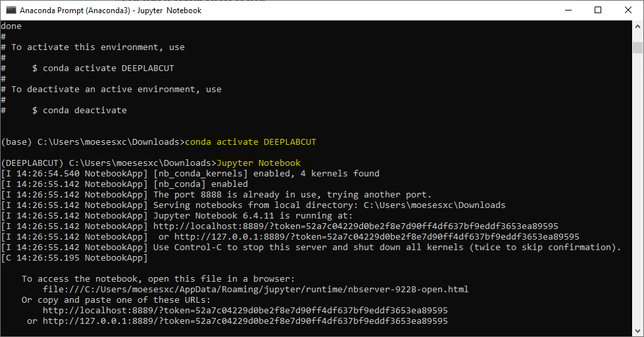Click the last 127.0.0.1:8889 URL at the bottom
Screen dimensions: 644x337
pyautogui.click(x=245, y=321)
